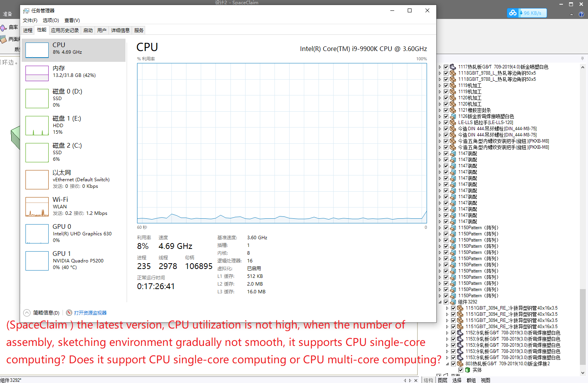The image size is (588, 383).
Task: Switch to the 服务 tab
Action: click(x=139, y=30)
